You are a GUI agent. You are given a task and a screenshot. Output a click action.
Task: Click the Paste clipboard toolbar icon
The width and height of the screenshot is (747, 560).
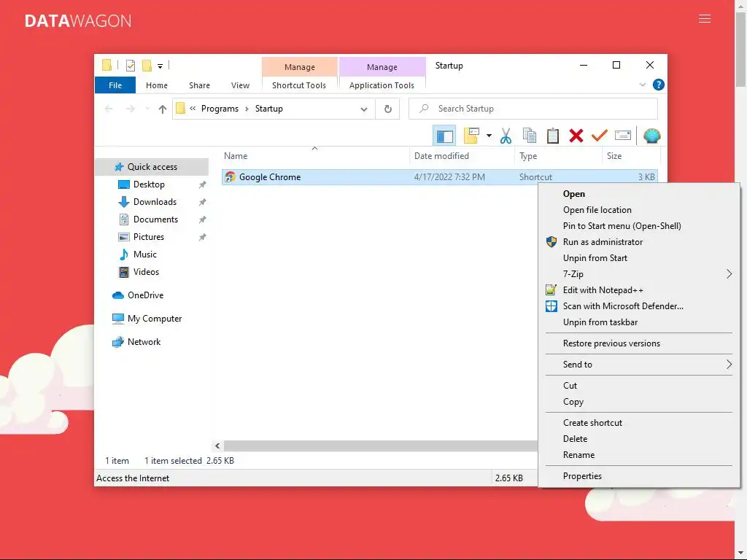click(553, 136)
